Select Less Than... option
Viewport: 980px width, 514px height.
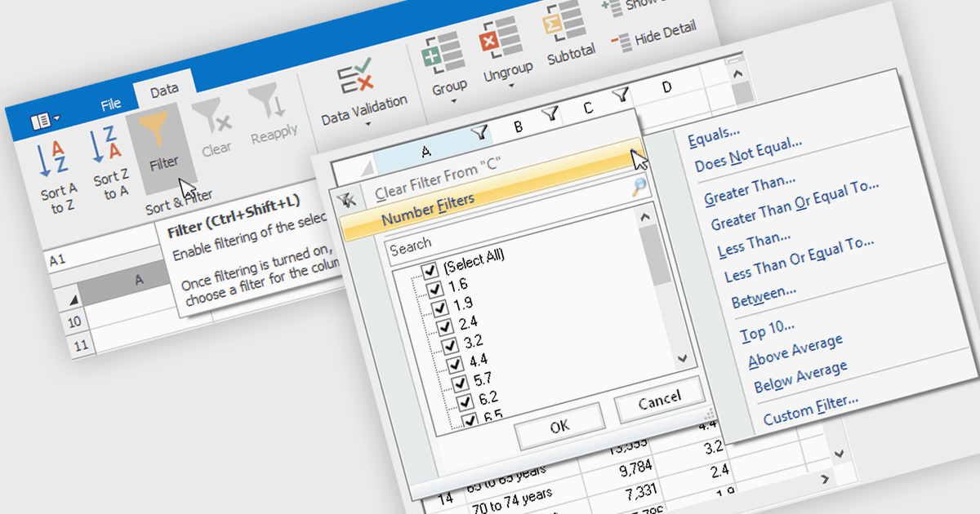pos(753,243)
